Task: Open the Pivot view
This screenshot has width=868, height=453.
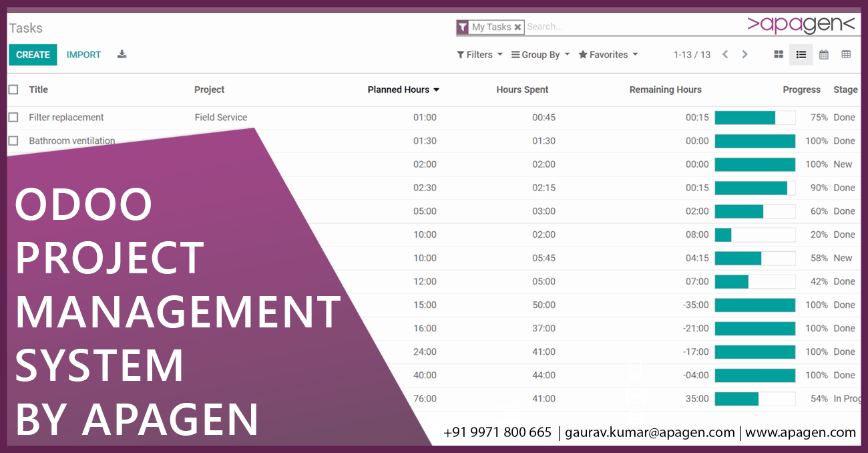Action: 845,54
